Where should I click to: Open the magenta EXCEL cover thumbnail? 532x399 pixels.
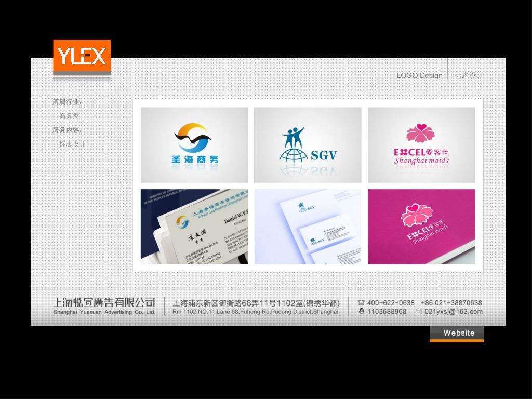(x=421, y=227)
